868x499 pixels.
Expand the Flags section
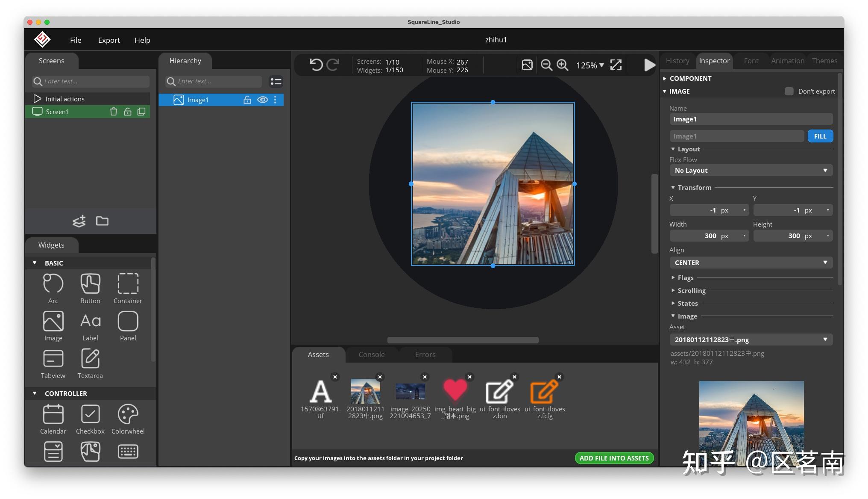pos(685,278)
